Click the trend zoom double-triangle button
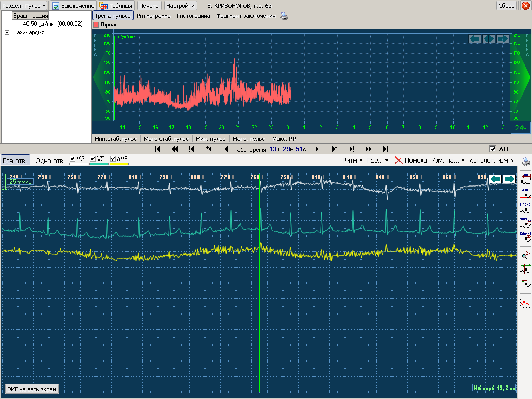This screenshot has height=399, width=532. pyautogui.click(x=488, y=38)
